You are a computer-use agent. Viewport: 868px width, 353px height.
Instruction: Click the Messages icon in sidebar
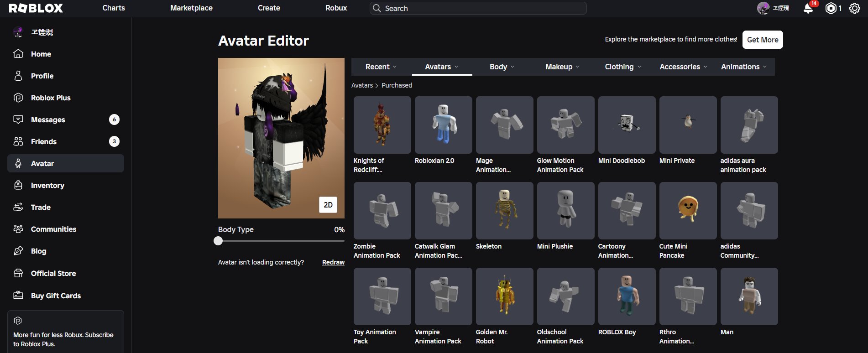point(18,119)
